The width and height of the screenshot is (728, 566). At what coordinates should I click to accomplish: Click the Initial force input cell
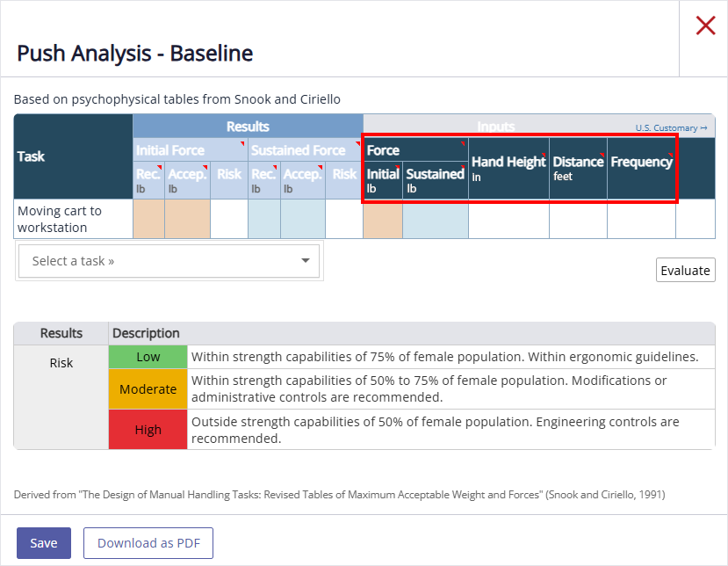point(382,219)
